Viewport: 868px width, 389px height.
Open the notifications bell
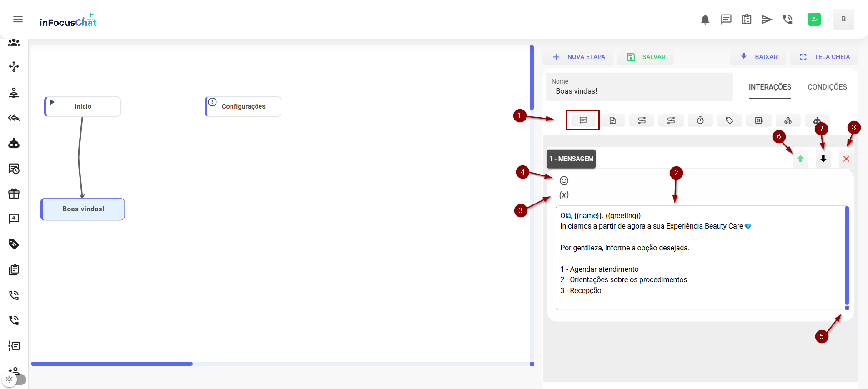click(x=705, y=20)
